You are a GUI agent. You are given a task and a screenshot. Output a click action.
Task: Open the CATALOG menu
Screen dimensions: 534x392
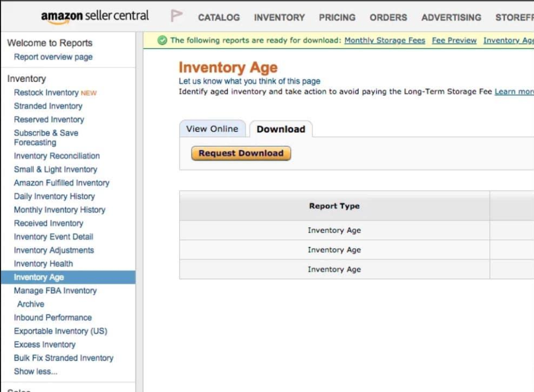tap(219, 17)
